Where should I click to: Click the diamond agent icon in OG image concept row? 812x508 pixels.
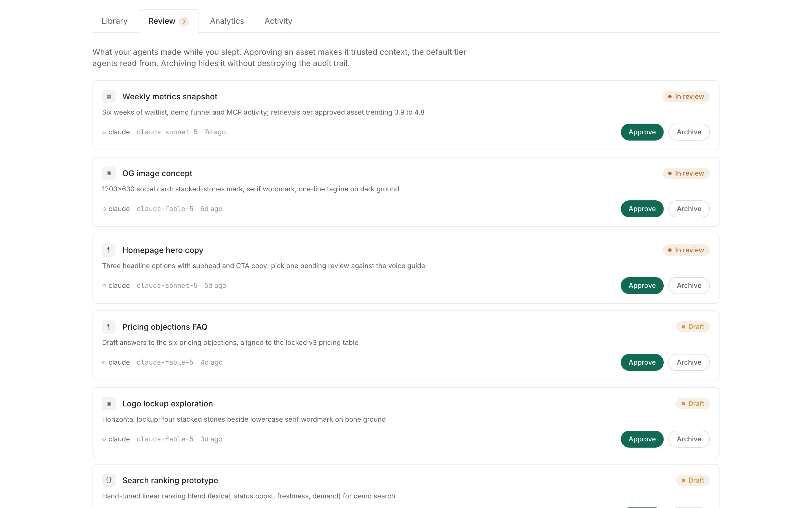pos(104,209)
